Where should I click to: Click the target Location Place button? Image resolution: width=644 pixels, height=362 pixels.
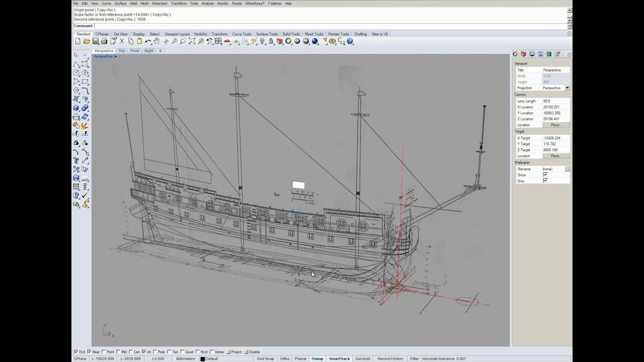tap(556, 156)
